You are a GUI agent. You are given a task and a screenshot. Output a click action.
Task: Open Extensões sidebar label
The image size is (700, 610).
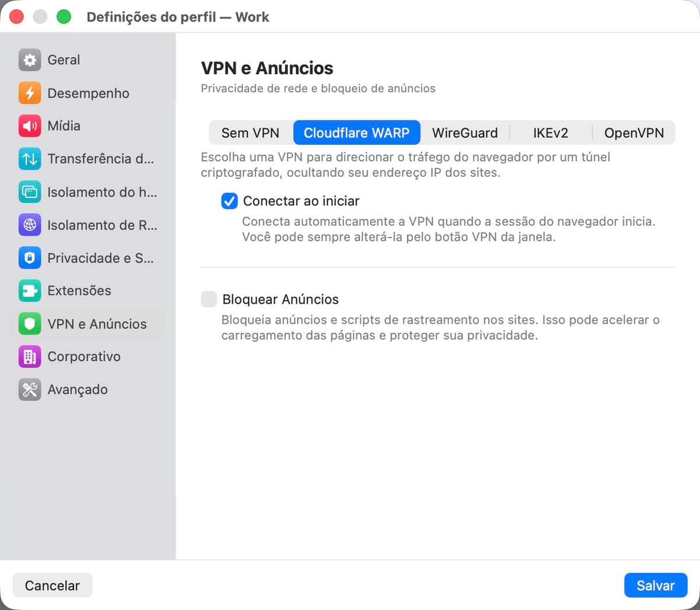click(x=79, y=291)
